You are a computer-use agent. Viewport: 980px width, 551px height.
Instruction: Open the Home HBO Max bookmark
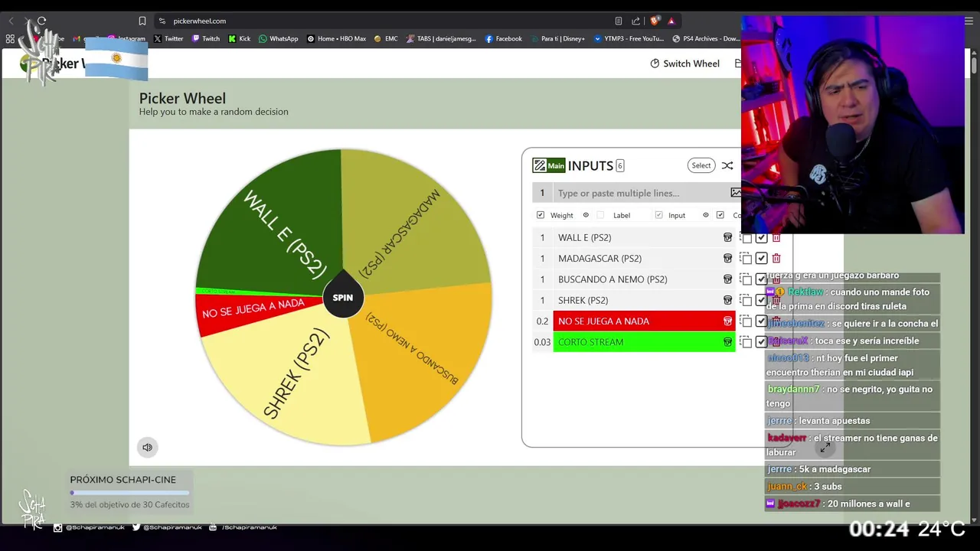click(x=337, y=38)
